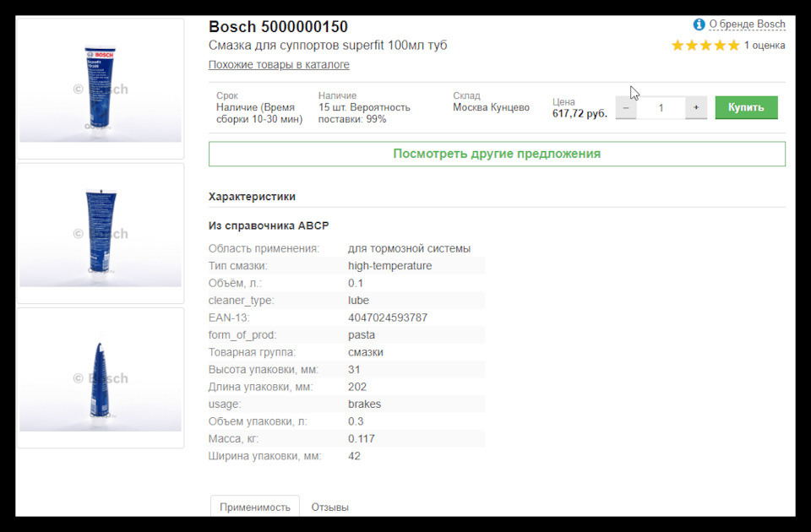Open Посмотреть другие предложения offers
This screenshot has height=532, width=811.
click(497, 154)
